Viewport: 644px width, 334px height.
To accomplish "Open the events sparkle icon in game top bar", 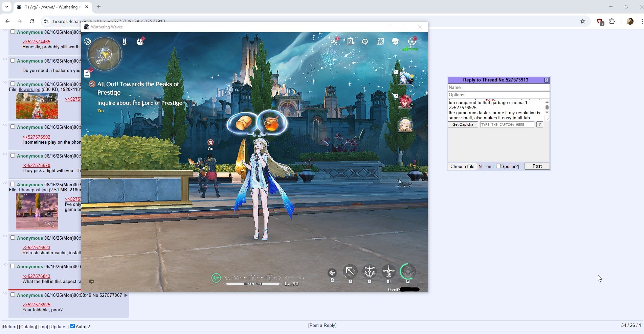I will pos(335,42).
